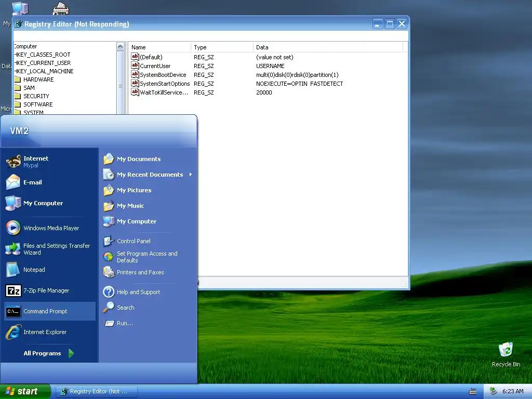
Task: Launch Command Prompt
Action: pyautogui.click(x=49, y=311)
